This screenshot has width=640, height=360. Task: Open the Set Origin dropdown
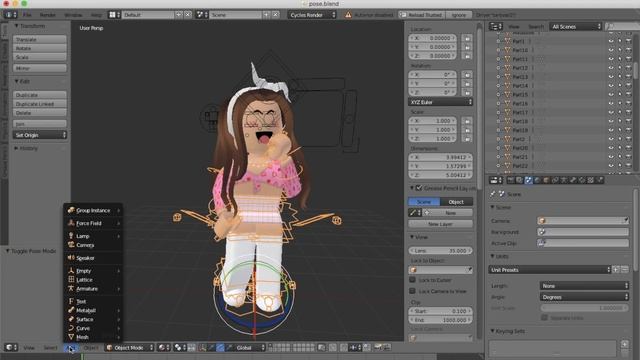pyautogui.click(x=40, y=135)
